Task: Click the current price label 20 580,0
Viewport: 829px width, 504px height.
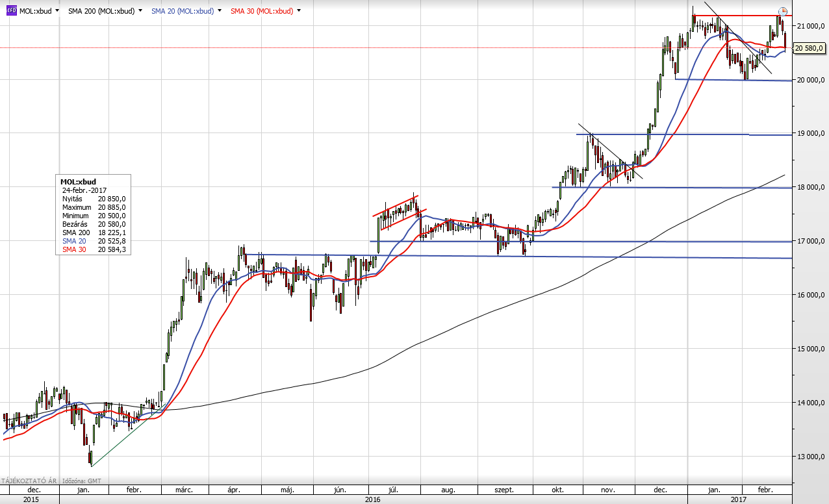Action: [x=809, y=48]
